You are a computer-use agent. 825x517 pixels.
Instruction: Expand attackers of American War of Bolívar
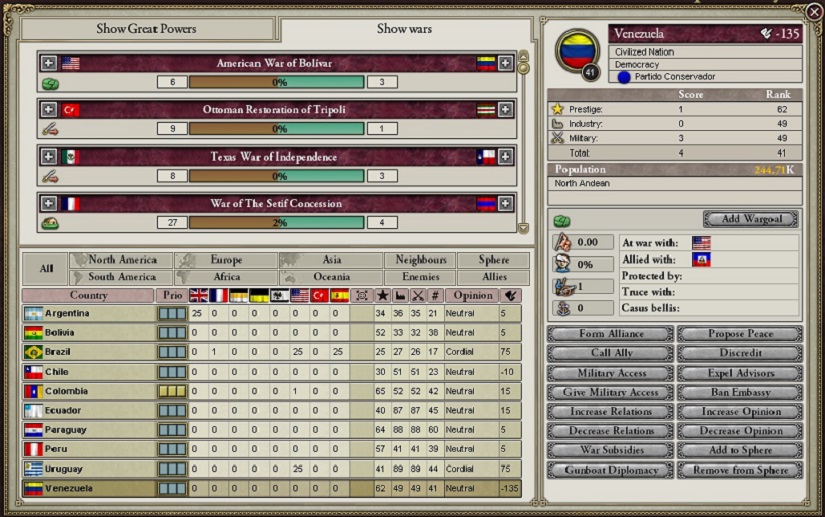coord(48,63)
